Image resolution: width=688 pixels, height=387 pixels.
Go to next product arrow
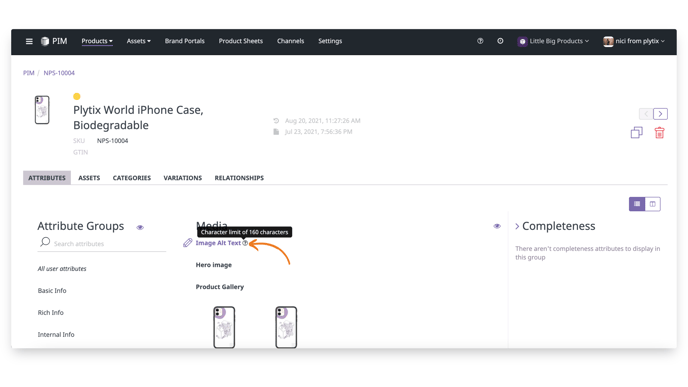click(660, 114)
